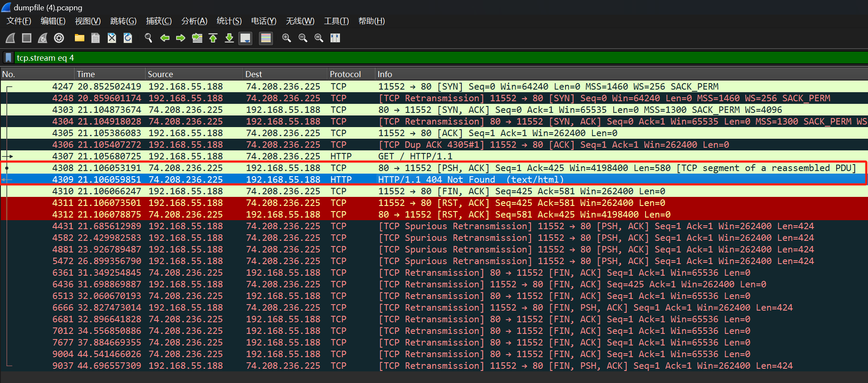Open the display filter bookmark dropdown

8,58
